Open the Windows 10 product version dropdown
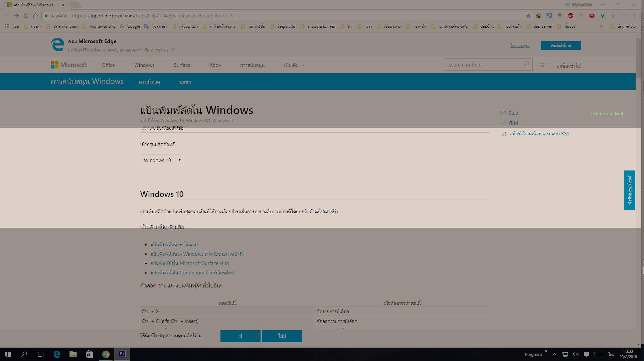644x361 pixels. (161, 160)
